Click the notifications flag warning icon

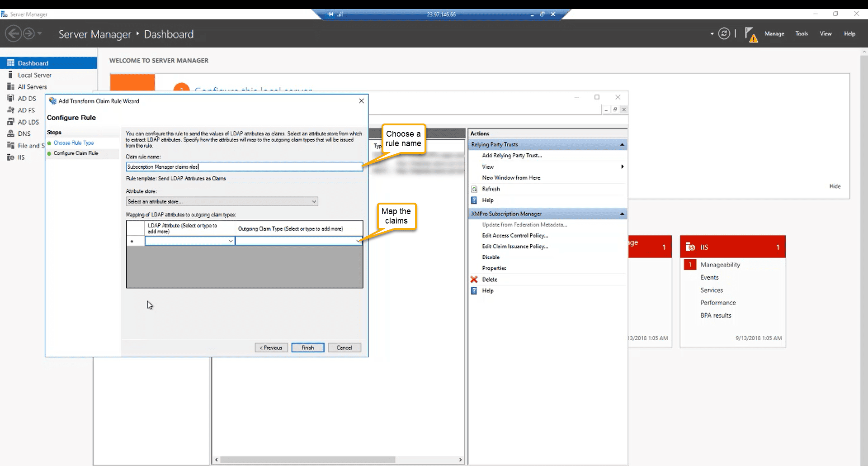coord(750,34)
